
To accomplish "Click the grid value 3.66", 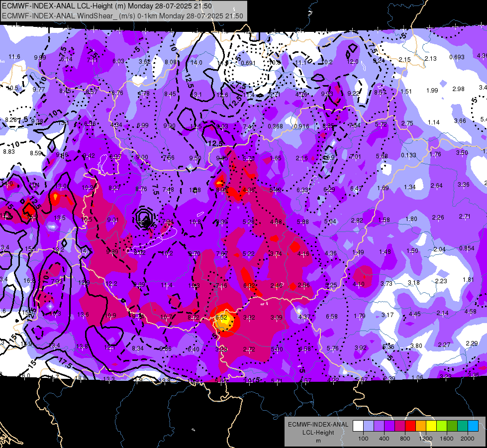I will click(460, 120).
